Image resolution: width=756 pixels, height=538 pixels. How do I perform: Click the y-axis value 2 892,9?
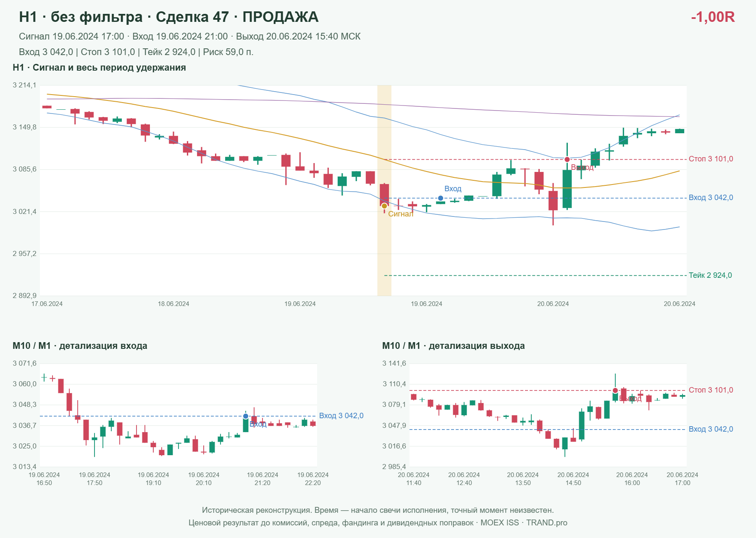pyautogui.click(x=24, y=295)
